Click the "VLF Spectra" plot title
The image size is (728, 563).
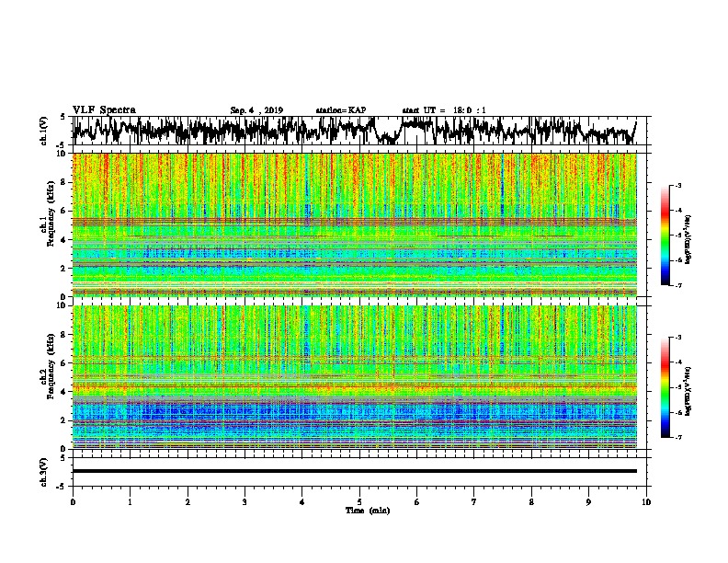104,110
